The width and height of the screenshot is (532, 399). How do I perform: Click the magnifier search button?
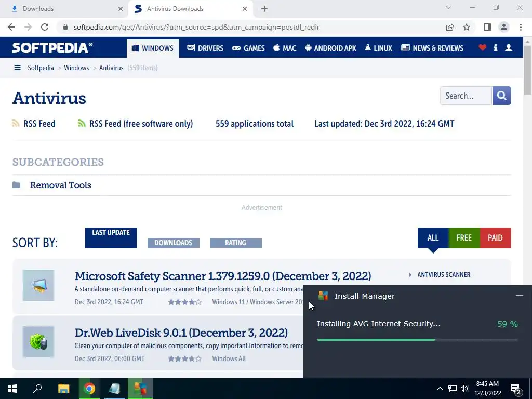[502, 96]
